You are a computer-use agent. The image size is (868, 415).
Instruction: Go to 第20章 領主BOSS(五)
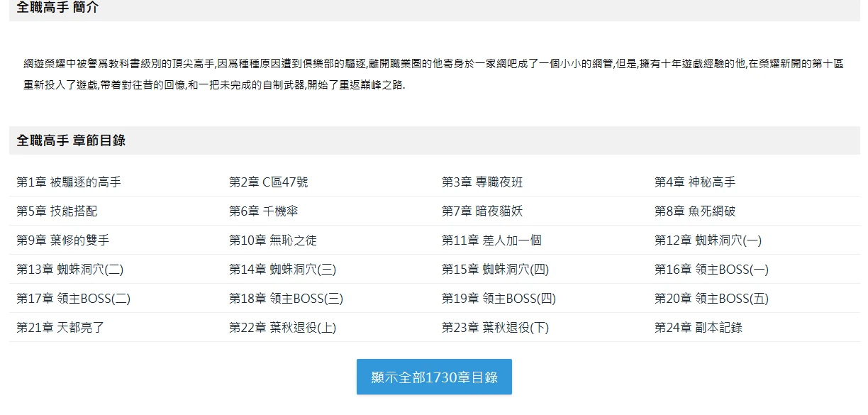click(x=711, y=299)
